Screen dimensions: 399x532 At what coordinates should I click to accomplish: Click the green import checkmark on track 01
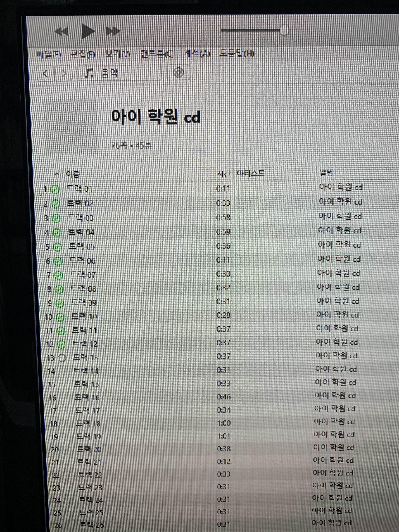pos(55,189)
